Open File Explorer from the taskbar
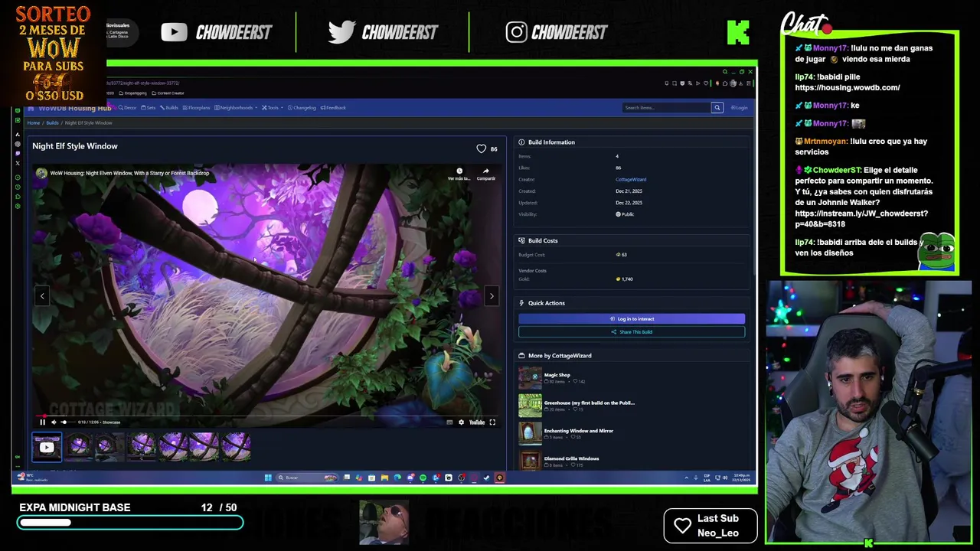 pos(384,478)
